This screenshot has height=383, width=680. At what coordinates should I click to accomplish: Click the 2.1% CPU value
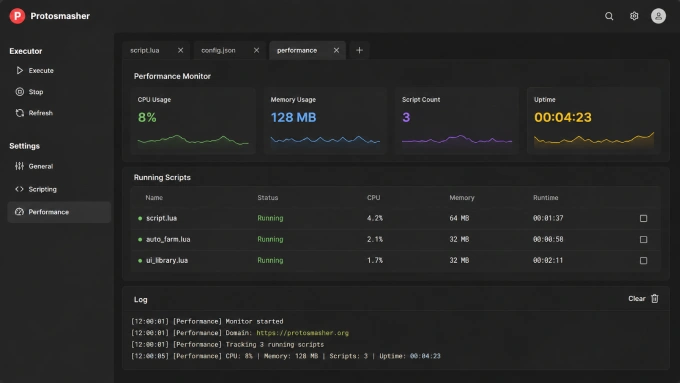coord(375,239)
